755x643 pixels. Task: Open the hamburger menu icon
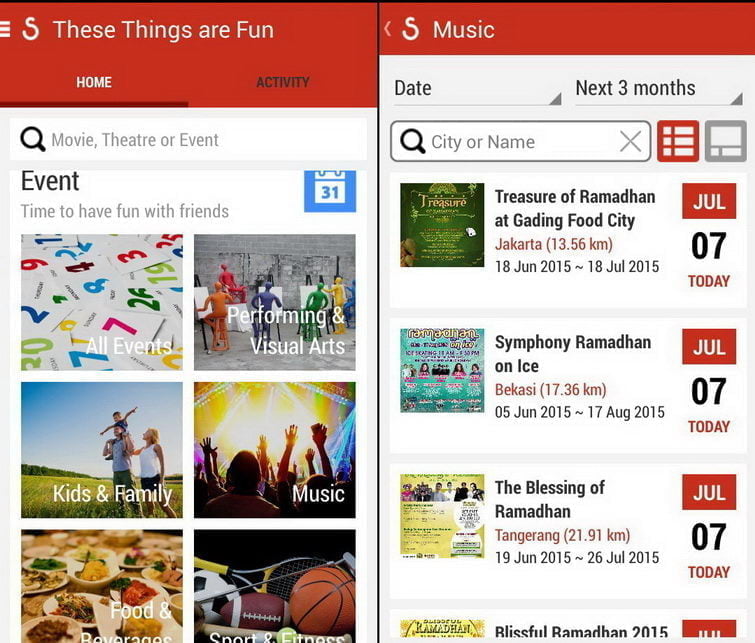(x=4, y=29)
